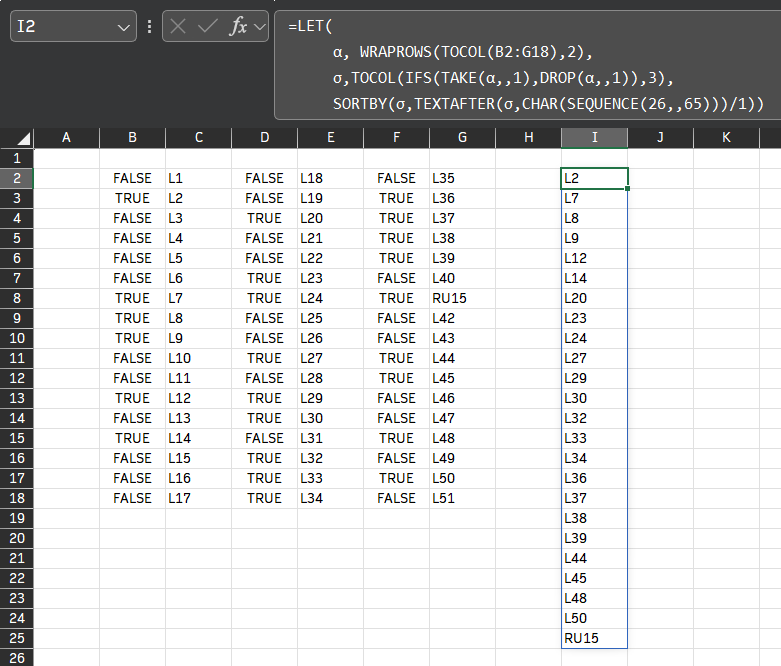This screenshot has width=781, height=666.
Task: Select column C header
Action: click(198, 138)
